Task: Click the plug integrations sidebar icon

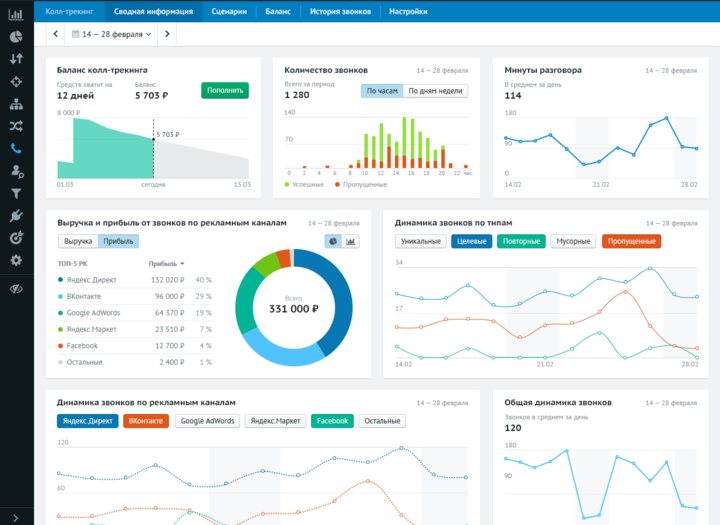Action: coord(16,215)
